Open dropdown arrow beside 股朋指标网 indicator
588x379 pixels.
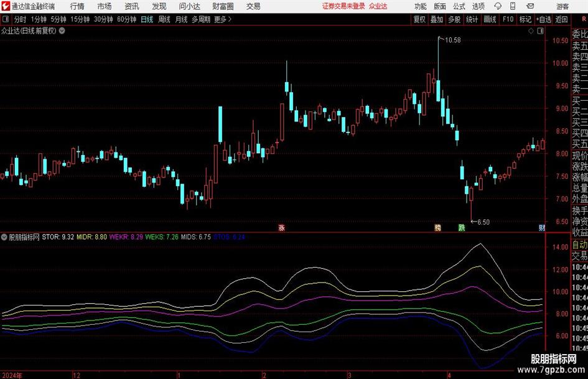(4, 237)
